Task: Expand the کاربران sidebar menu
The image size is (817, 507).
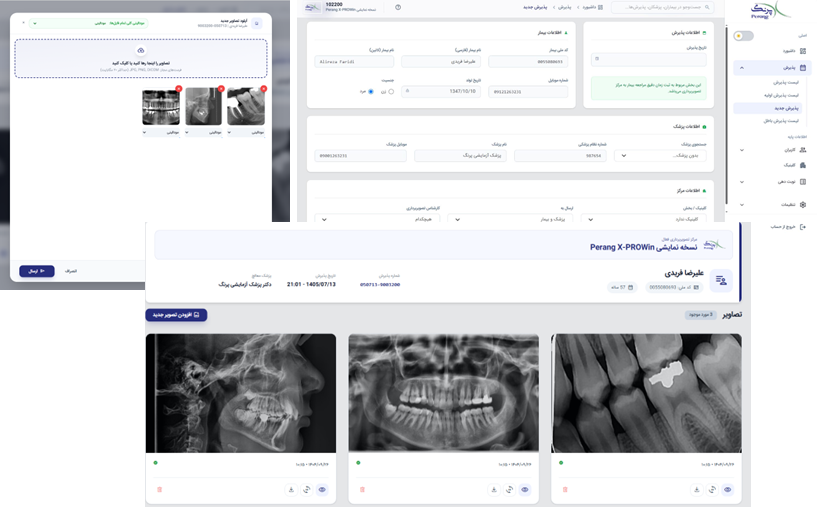Action: [x=742, y=150]
